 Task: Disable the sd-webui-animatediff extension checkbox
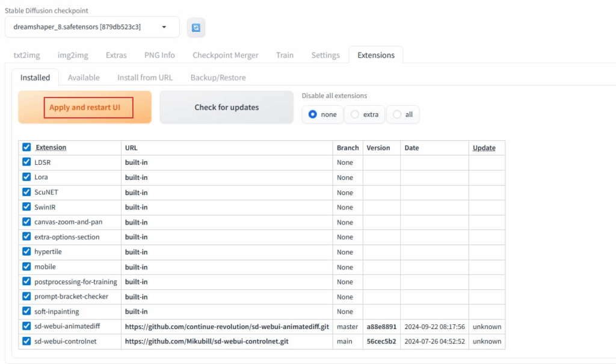[26, 326]
